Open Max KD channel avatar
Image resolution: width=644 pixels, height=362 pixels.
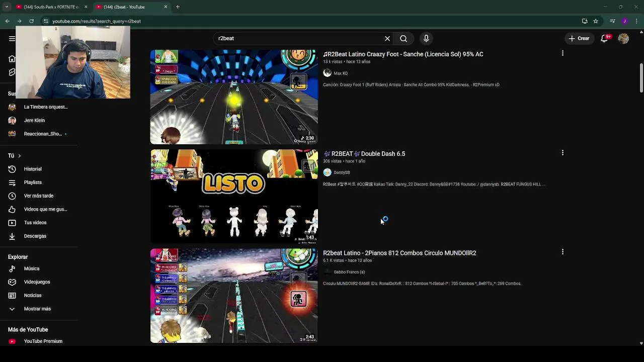pyautogui.click(x=327, y=73)
